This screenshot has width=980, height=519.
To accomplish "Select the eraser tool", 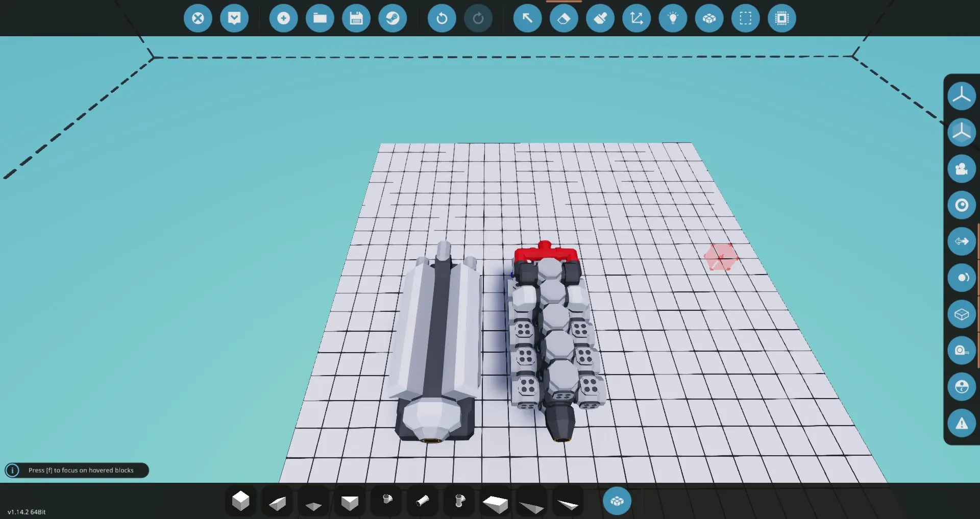I will point(563,18).
